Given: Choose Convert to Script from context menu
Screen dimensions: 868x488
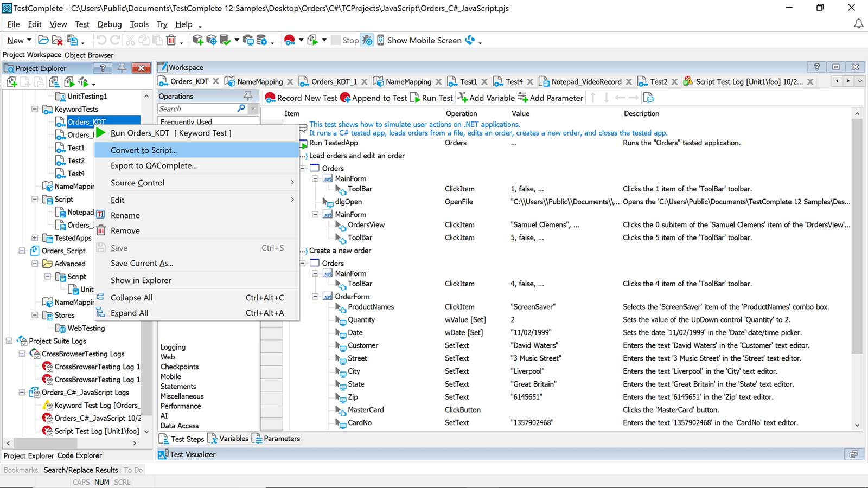Looking at the screenshot, I should pos(197,150).
